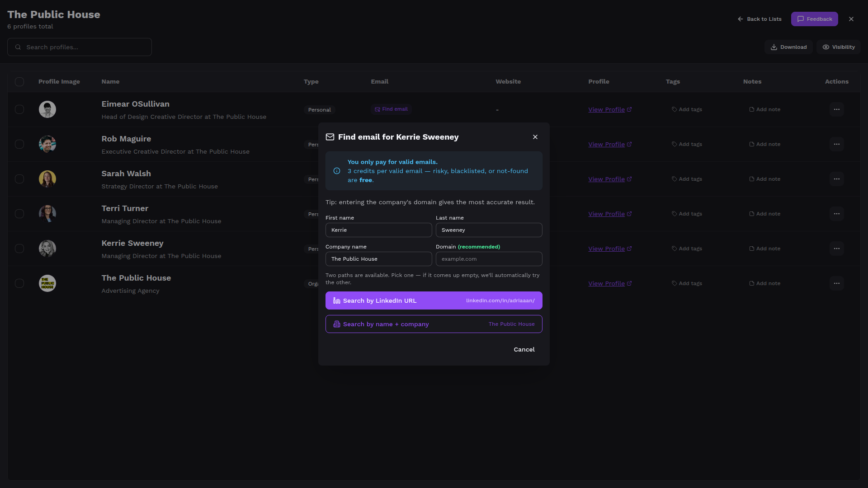Click the Website column header

click(x=508, y=82)
